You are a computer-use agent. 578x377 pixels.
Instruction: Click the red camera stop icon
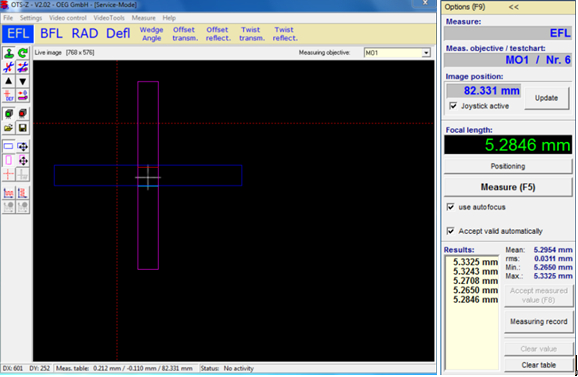pyautogui.click(x=22, y=114)
